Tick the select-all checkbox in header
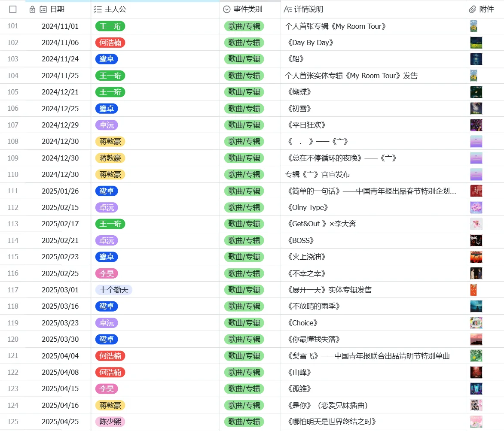This screenshot has height=431, width=504. (x=13, y=9)
